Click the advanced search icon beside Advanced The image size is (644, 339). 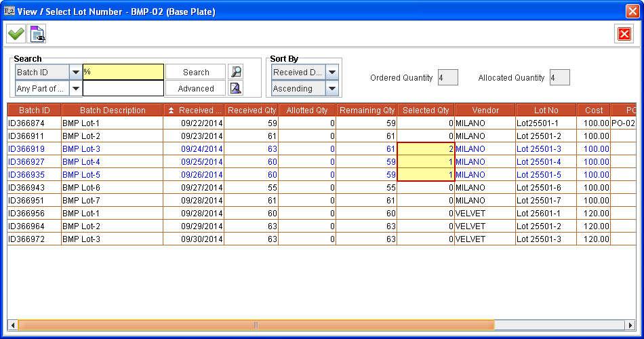tap(235, 88)
